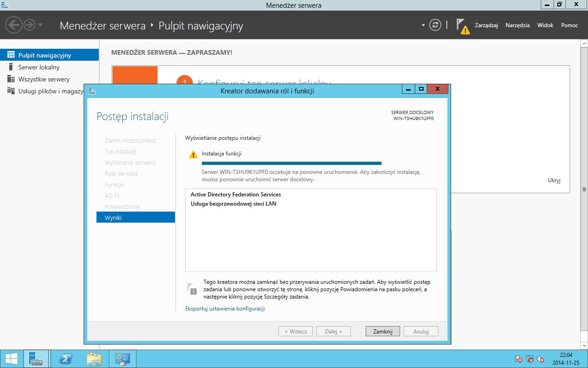Click the back navigation arrow in Server Manager
The image size is (588, 368).
click(14, 25)
